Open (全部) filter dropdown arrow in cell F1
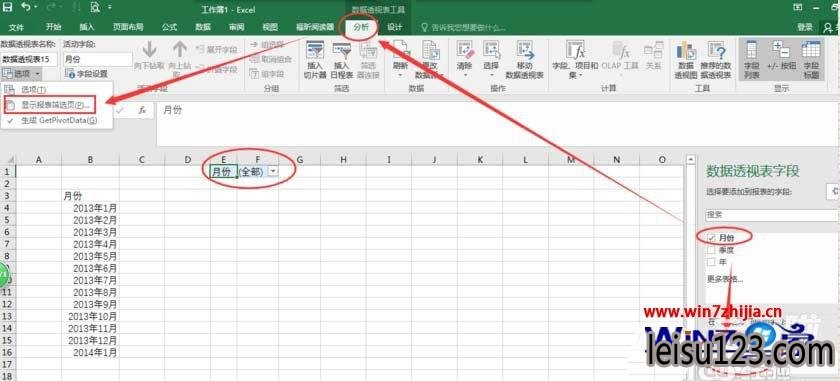 pyautogui.click(x=273, y=170)
